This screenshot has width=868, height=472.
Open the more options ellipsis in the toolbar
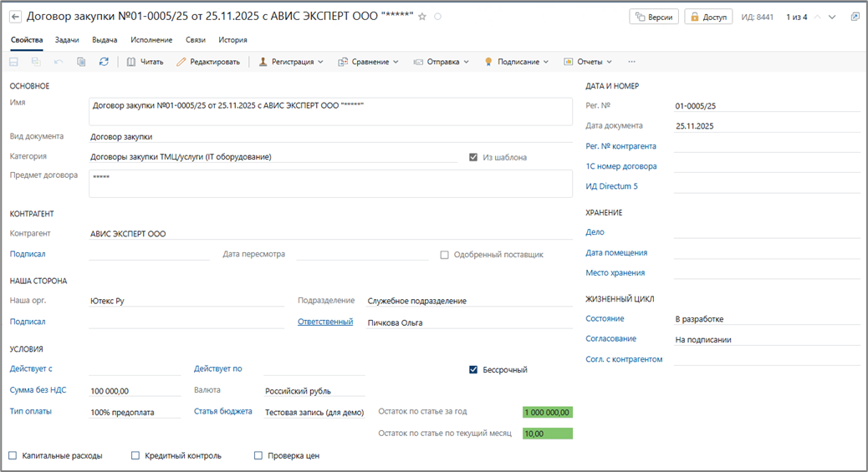[x=631, y=62]
